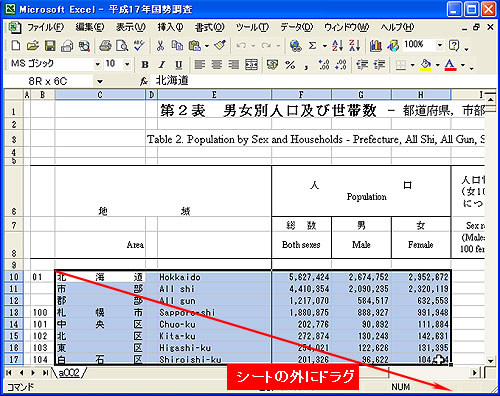Insert hyperlink with globe icon
Screen dimensions: 500x396
pyautogui.click(x=295, y=45)
